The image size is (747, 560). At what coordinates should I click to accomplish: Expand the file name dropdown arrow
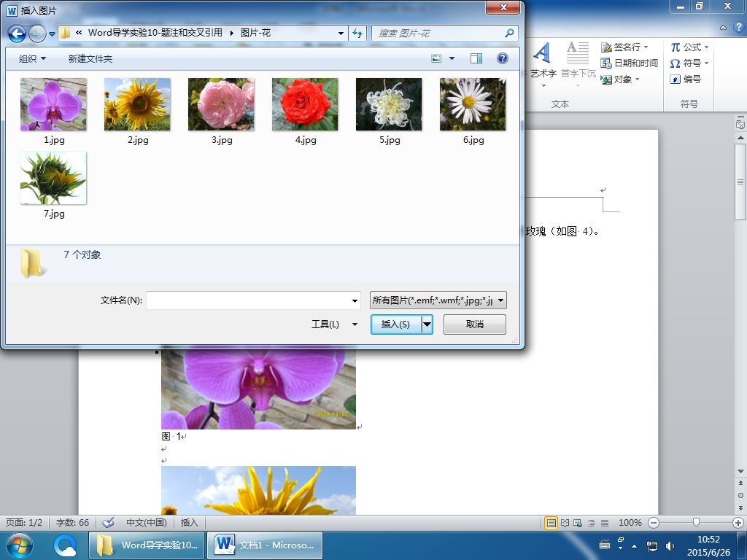[355, 300]
